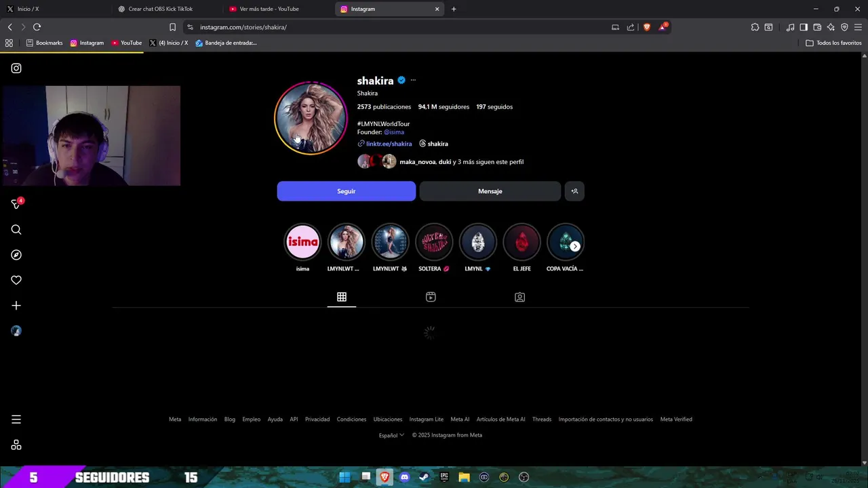Open Brave browser taskbar icon
The height and width of the screenshot is (488, 868).
coord(384,477)
